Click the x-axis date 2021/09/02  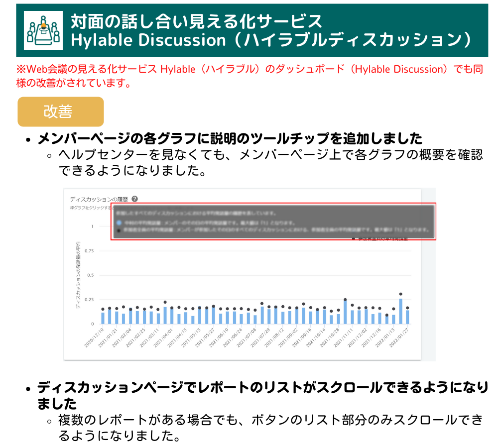click(288, 338)
